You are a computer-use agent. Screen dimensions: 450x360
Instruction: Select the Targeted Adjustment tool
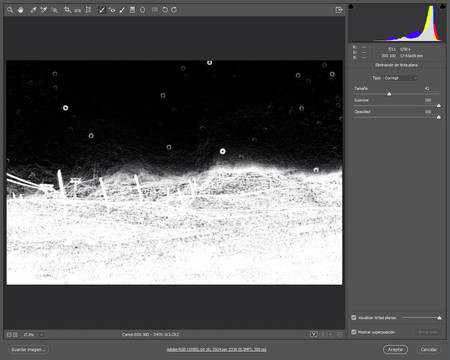point(54,10)
